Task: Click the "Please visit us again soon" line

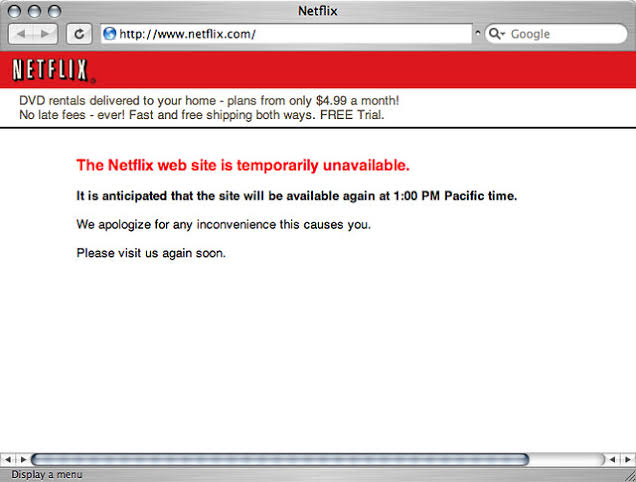Action: [151, 252]
